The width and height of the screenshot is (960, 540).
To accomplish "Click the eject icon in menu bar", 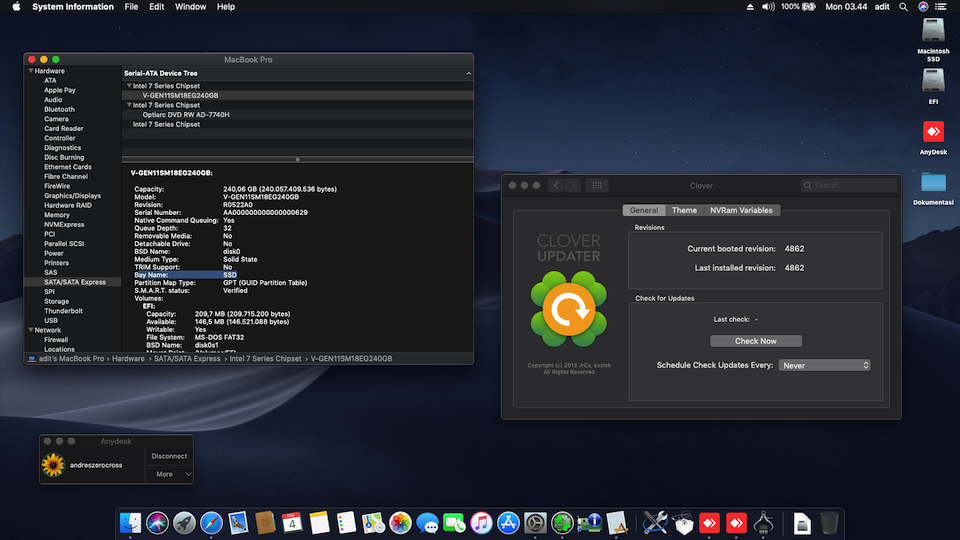I will pyautogui.click(x=750, y=7).
